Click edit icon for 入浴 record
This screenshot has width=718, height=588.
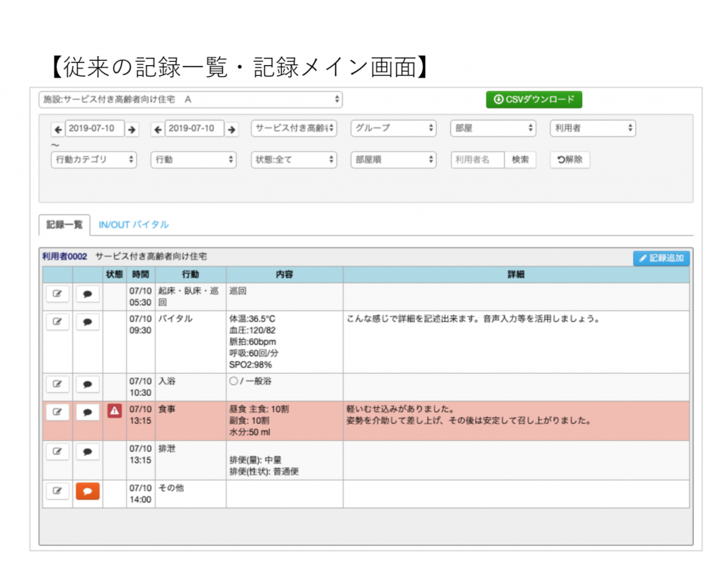tap(57, 384)
